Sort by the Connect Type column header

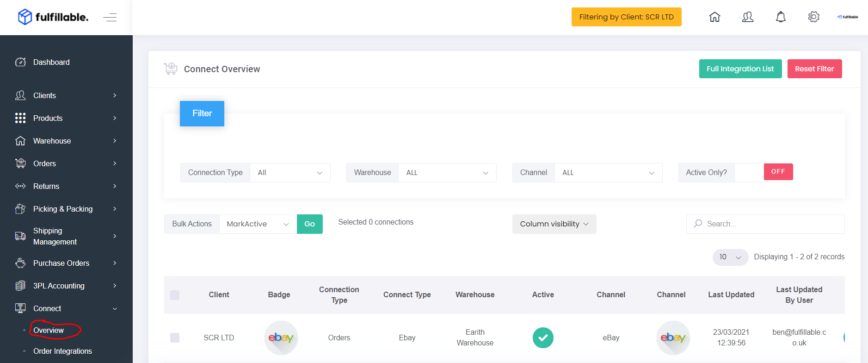coord(407,295)
